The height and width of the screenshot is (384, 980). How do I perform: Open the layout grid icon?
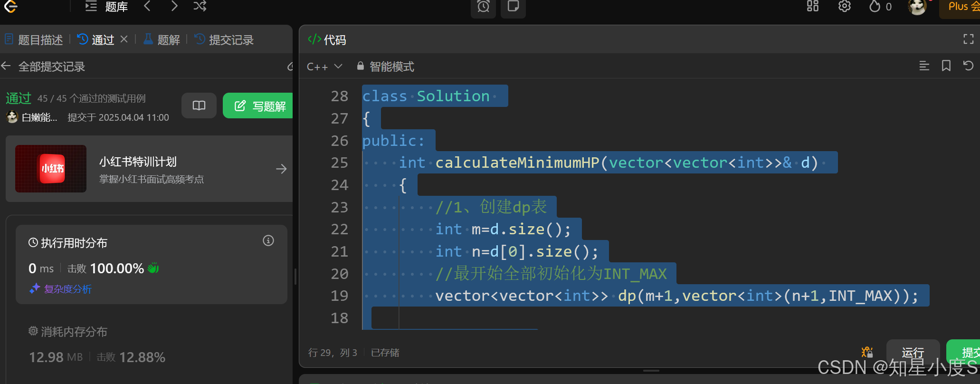pyautogui.click(x=813, y=6)
